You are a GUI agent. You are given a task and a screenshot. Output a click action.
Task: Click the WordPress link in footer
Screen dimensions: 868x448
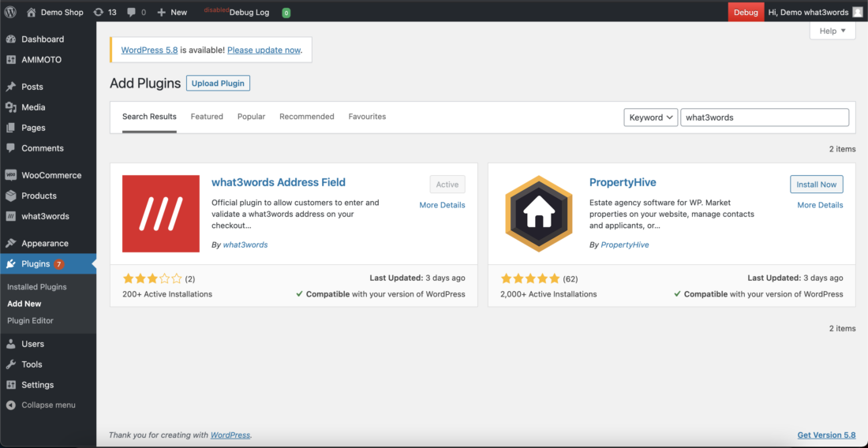(230, 435)
